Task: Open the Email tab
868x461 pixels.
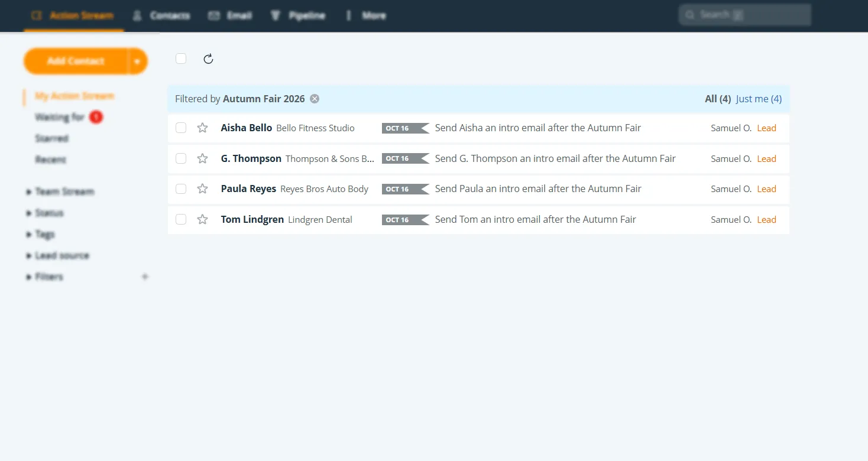Action: 231,15
